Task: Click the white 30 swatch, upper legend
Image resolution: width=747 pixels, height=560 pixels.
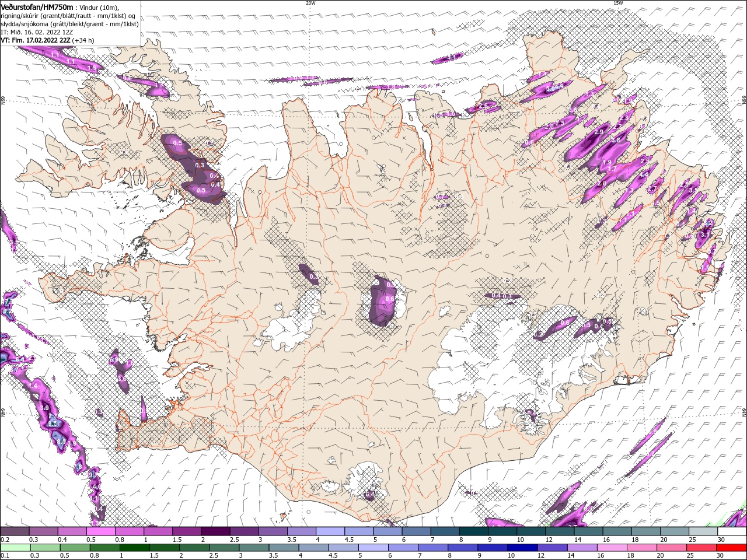Action: click(732, 531)
